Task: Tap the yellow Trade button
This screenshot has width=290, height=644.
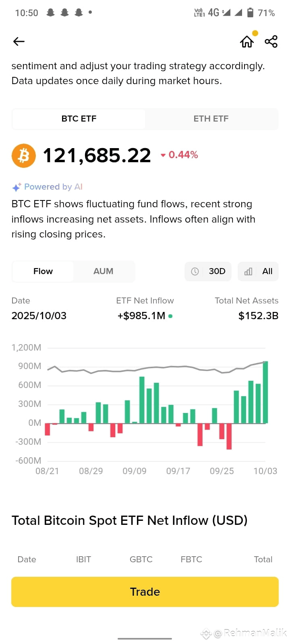Action: click(145, 592)
